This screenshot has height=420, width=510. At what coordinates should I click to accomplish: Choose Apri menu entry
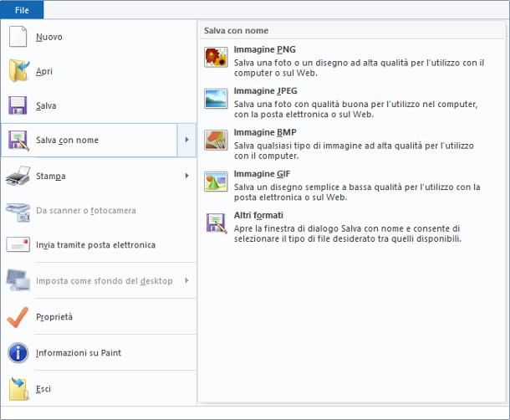[x=99, y=71]
